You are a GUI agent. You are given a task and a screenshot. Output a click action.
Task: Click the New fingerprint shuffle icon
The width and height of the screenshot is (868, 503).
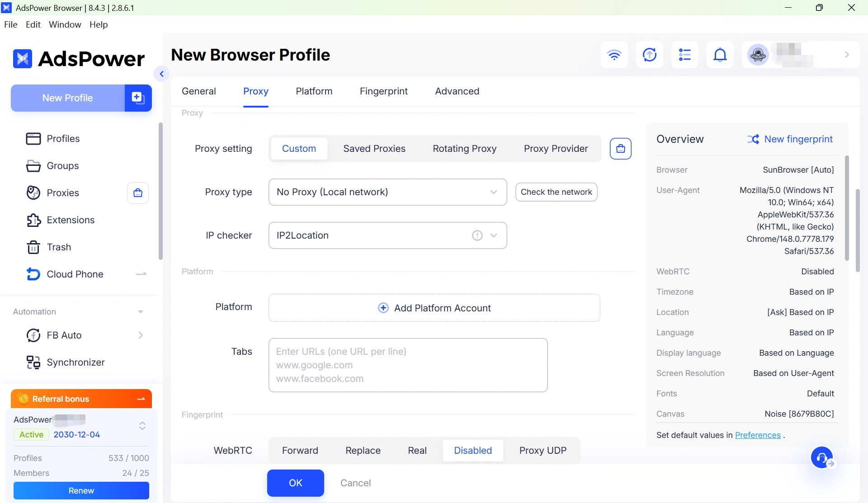pos(753,139)
